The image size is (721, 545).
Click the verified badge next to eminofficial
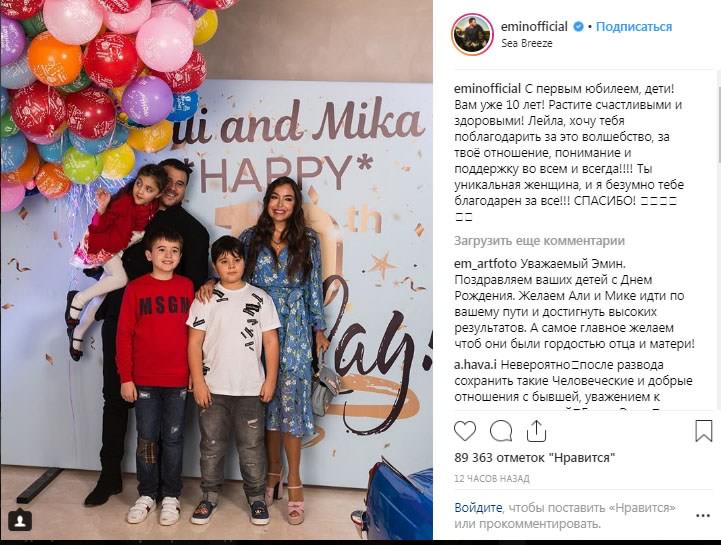tap(578, 27)
